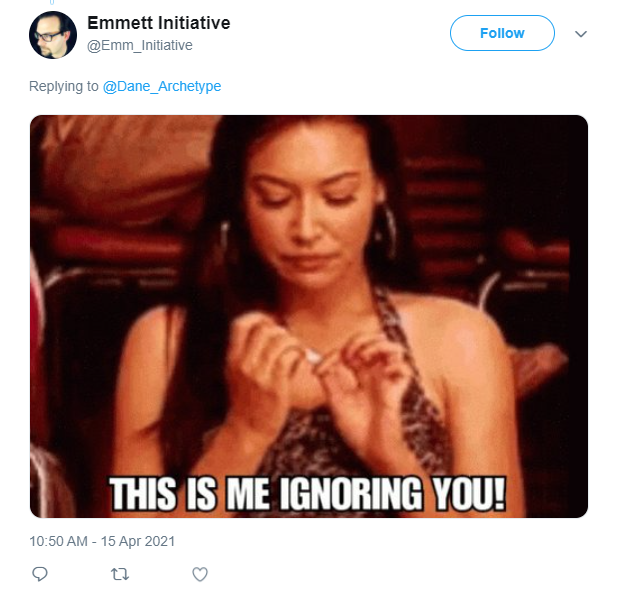The image size is (617, 606).
Task: Reply to the tweet via speech bubble icon
Action: 40,574
